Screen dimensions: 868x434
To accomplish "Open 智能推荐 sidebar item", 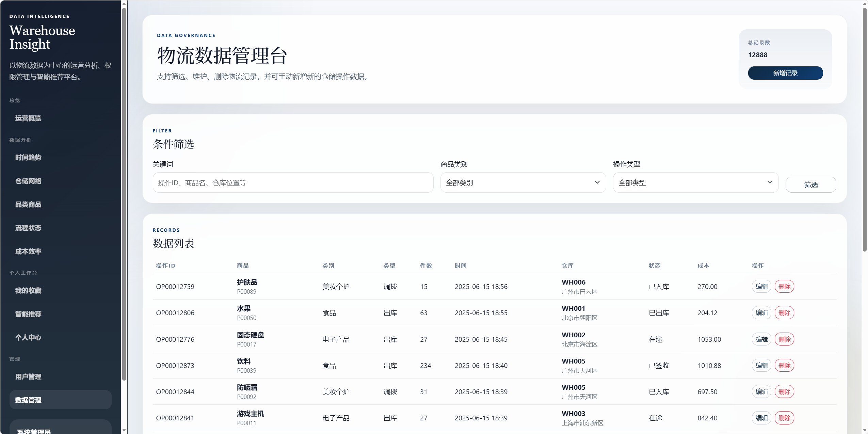I will click(28, 314).
